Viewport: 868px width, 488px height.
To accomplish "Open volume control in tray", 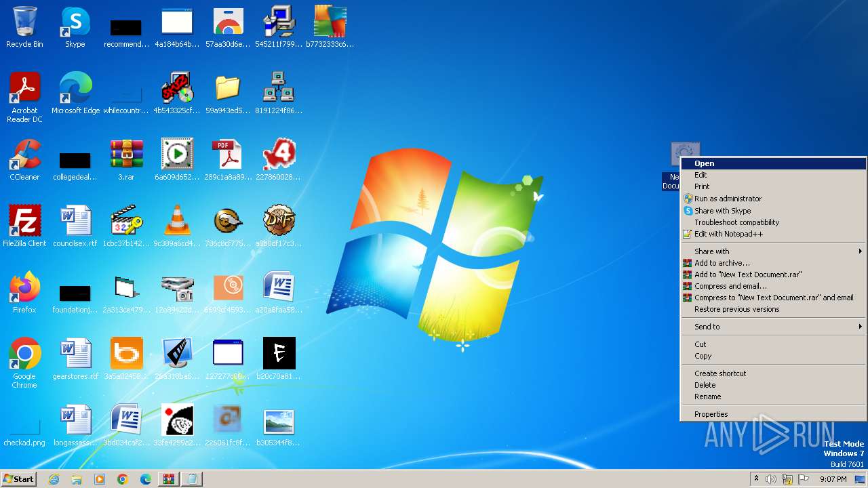I will point(771,479).
